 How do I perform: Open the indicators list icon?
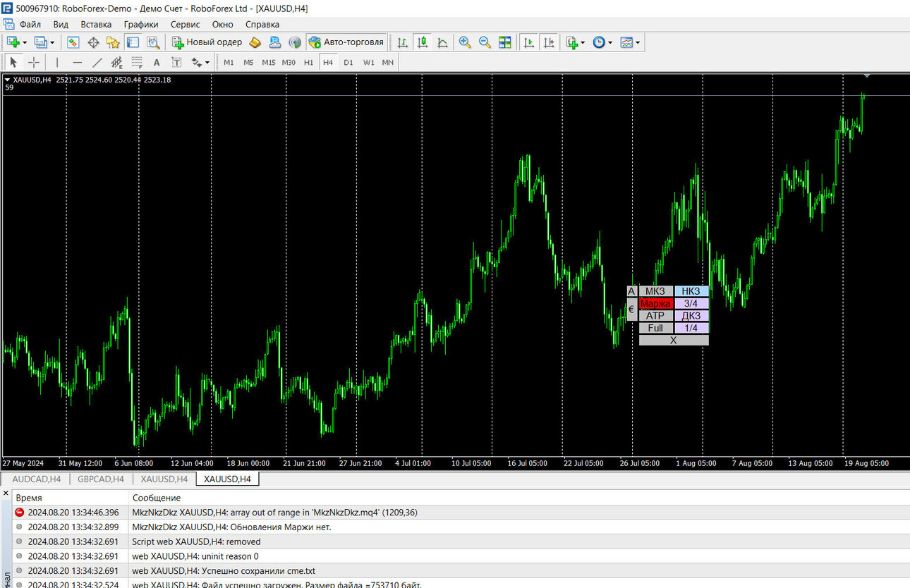click(x=572, y=42)
